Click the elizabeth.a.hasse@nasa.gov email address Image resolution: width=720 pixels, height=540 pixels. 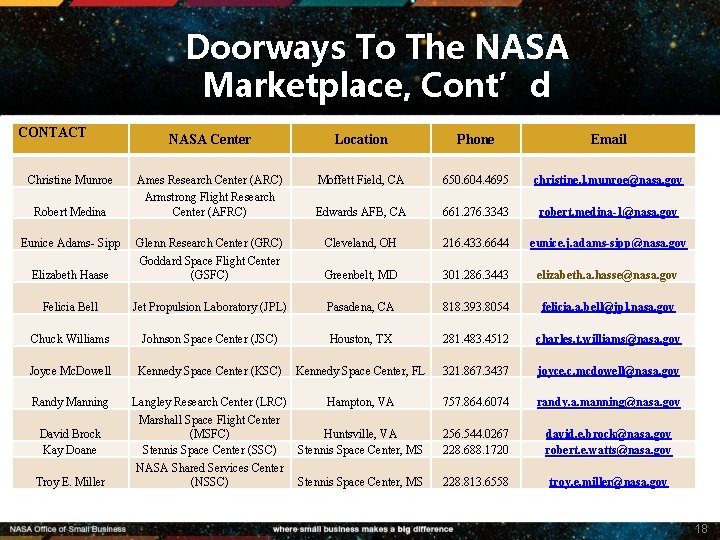607,275
